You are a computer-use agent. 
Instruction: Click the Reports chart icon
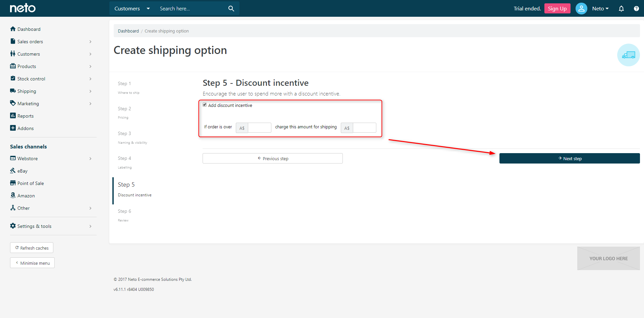13,116
